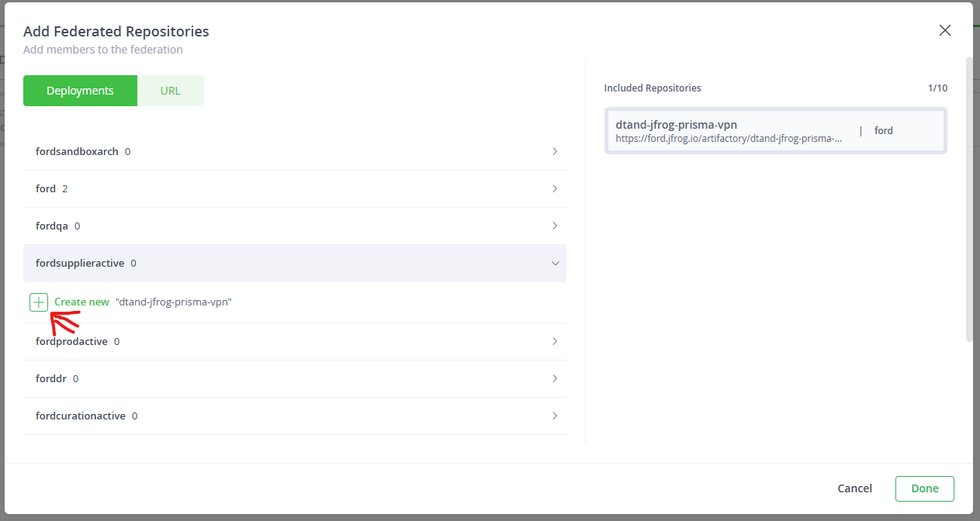
Task: Expand the forddr deployment row
Action: click(295, 379)
